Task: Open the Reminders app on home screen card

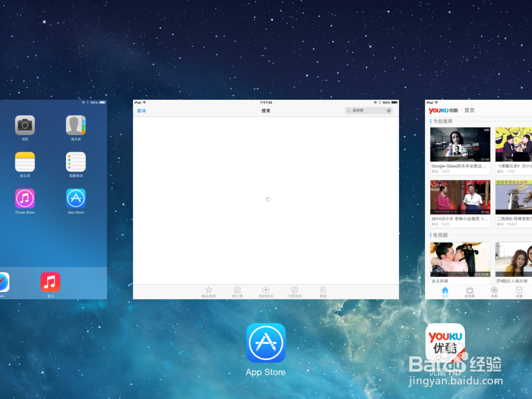Action: 76,162
